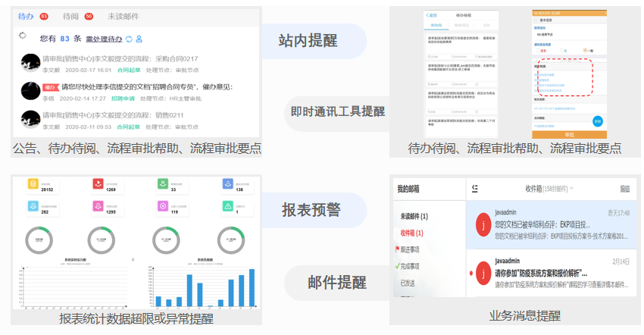Click the green icon for 33
This screenshot has height=335, width=644.
(163, 183)
